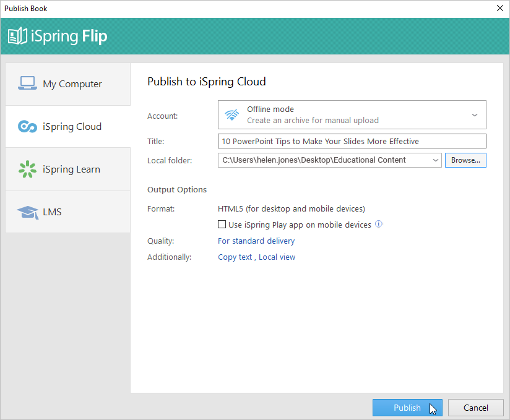Image resolution: width=510 pixels, height=420 pixels.
Task: Expand the Account dropdown chevron
Action: tap(475, 115)
